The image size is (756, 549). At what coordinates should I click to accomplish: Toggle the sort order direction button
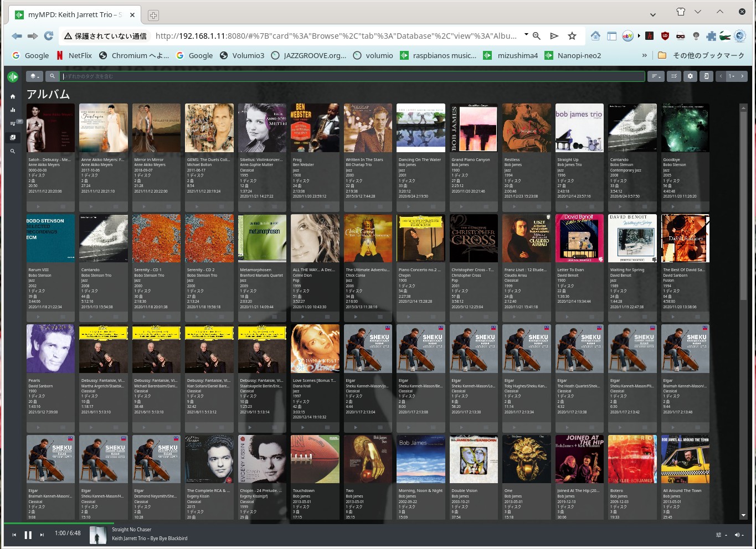(x=673, y=76)
